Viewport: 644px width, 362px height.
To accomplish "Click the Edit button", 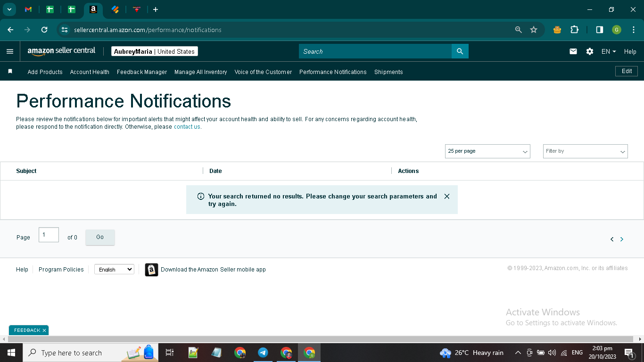I will (627, 71).
